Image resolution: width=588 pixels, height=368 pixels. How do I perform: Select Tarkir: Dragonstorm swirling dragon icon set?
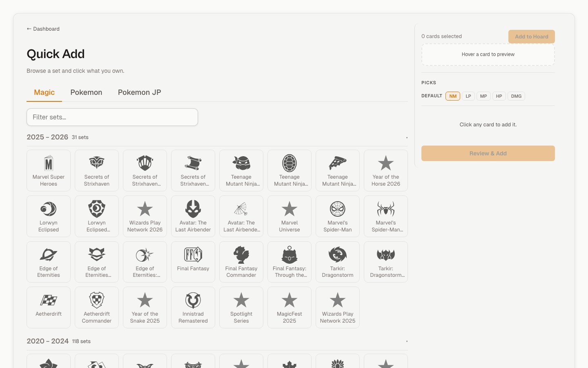338,262
